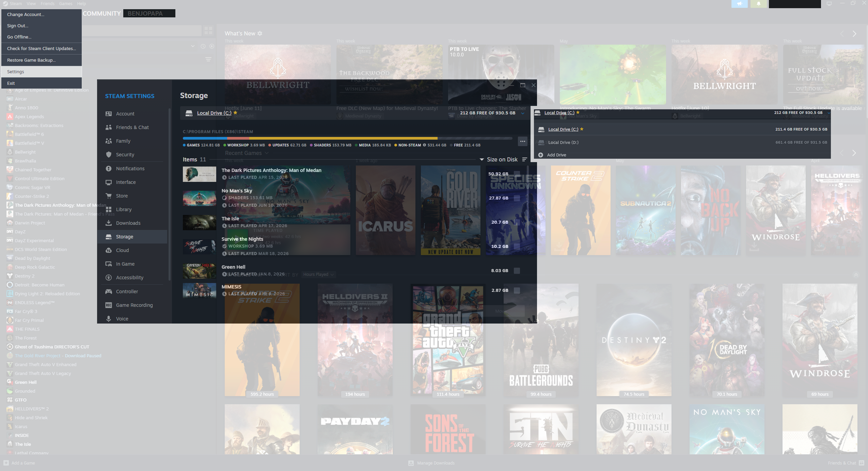
Task: Open the Security shield icon
Action: click(109, 155)
